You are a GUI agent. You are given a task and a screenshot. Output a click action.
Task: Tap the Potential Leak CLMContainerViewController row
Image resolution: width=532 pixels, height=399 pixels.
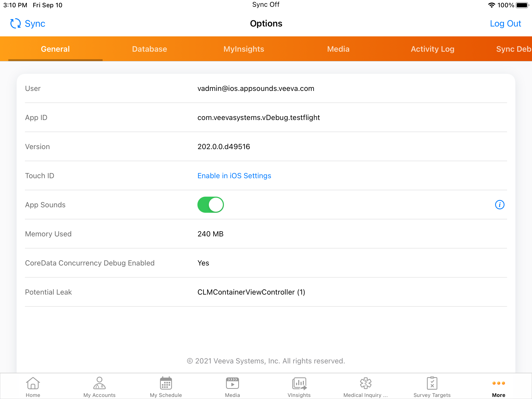(251, 292)
